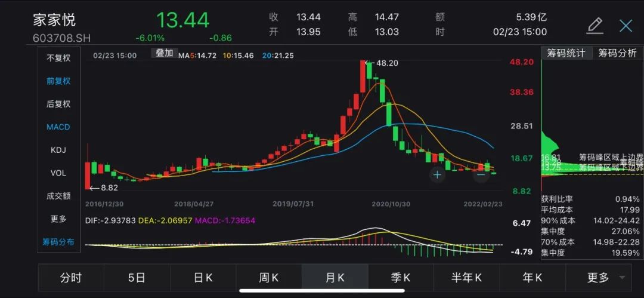The height and width of the screenshot is (298, 644).
Task: Tap the stock code 603708.SH
Action: click(61, 38)
